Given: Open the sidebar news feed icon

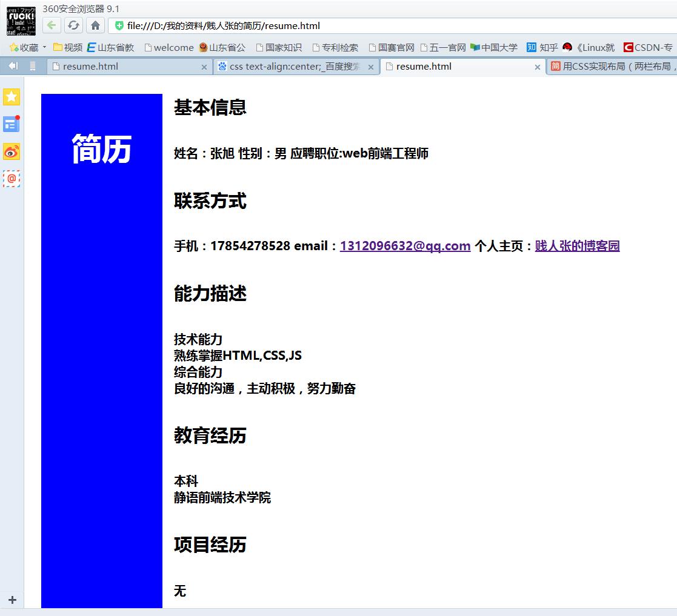Looking at the screenshot, I should (x=12, y=124).
